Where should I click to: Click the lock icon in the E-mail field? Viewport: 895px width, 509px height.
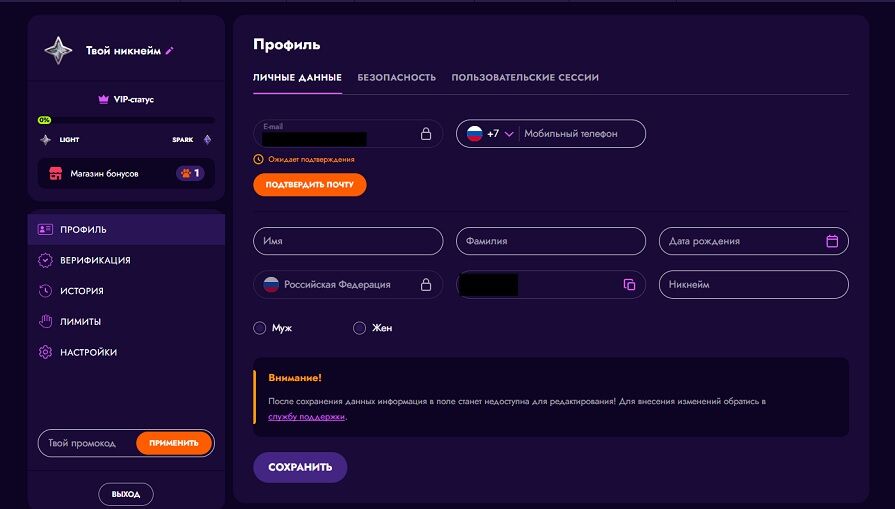(x=426, y=134)
